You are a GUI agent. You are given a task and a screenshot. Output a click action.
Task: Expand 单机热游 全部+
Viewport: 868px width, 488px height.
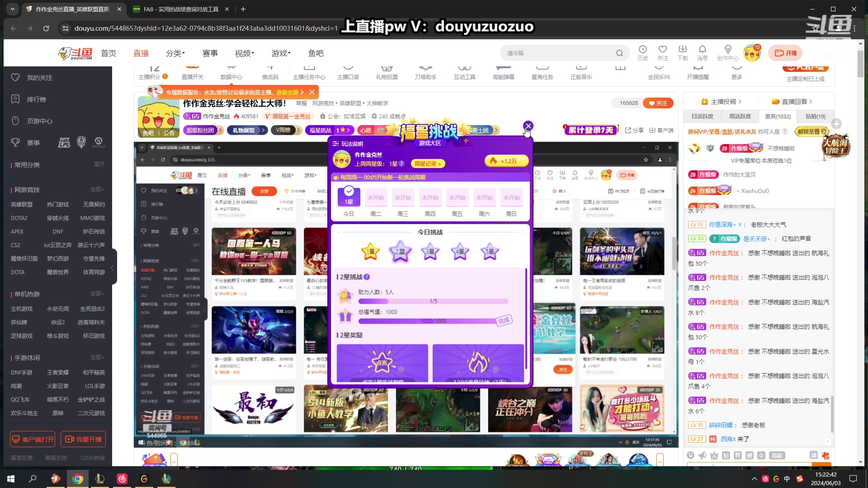coord(97,294)
